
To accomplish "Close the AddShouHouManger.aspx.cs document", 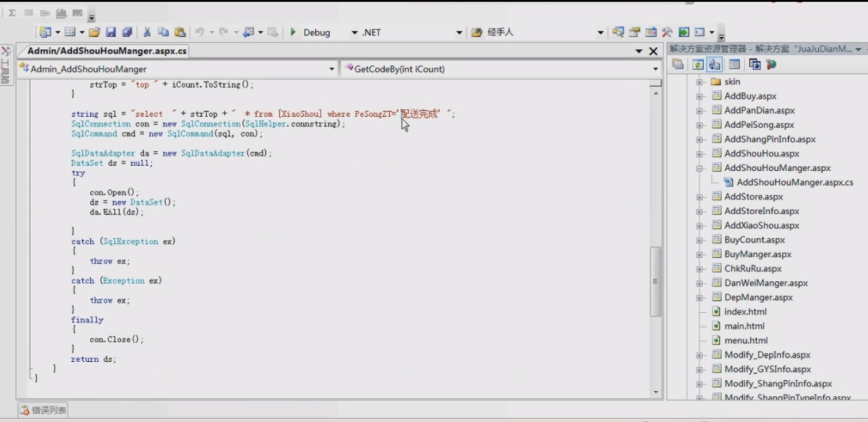I will pyautogui.click(x=654, y=52).
